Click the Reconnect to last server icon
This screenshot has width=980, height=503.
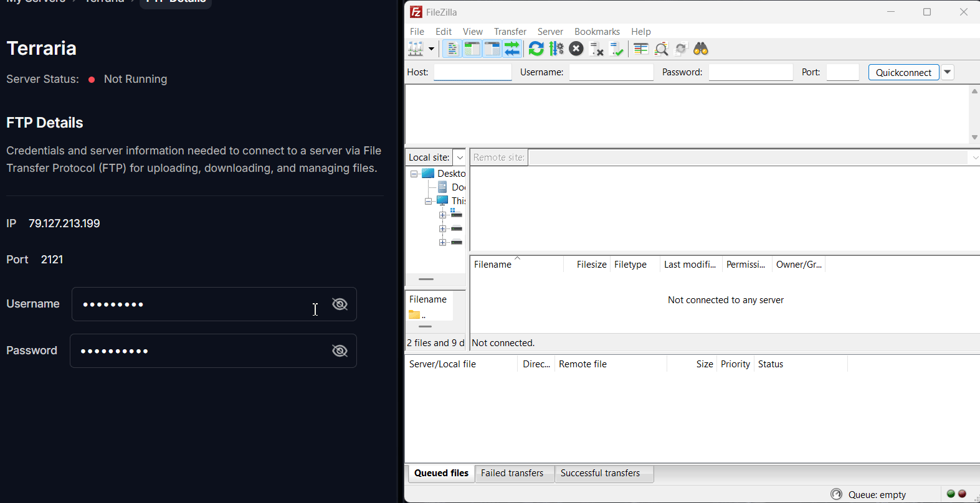[x=616, y=49]
